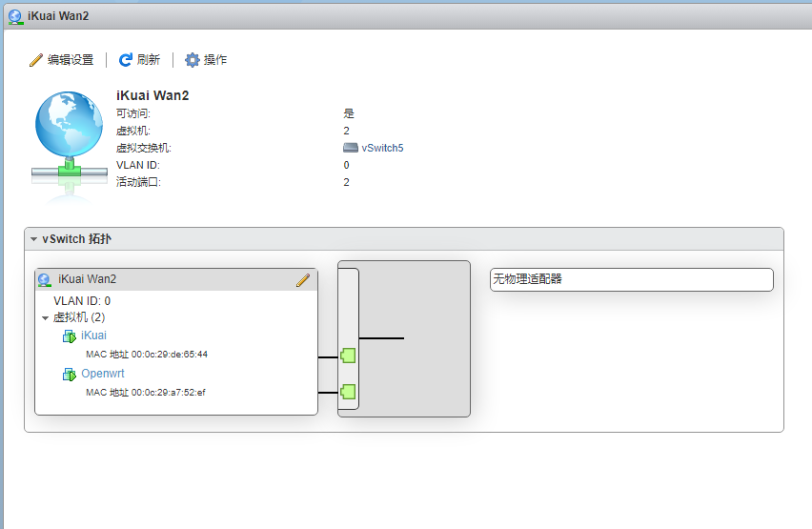The image size is (812, 529).
Task: Edit port group via topology pencil icon
Action: pos(303,280)
